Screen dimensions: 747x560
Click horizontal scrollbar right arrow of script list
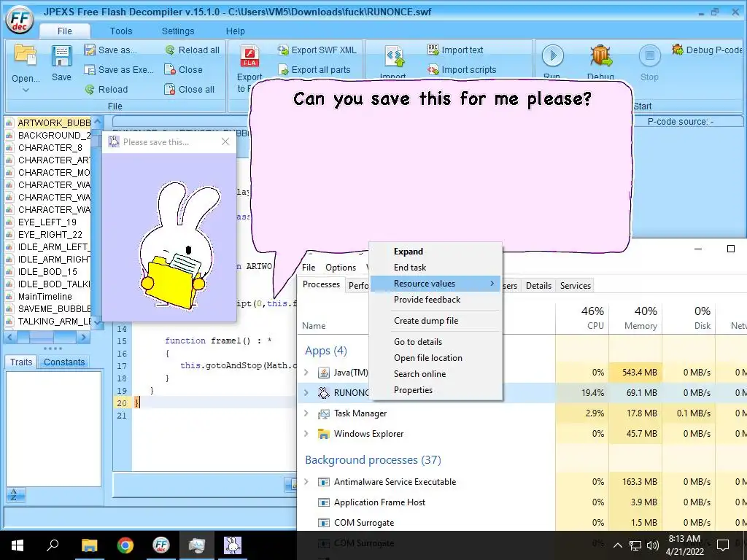pos(83,337)
